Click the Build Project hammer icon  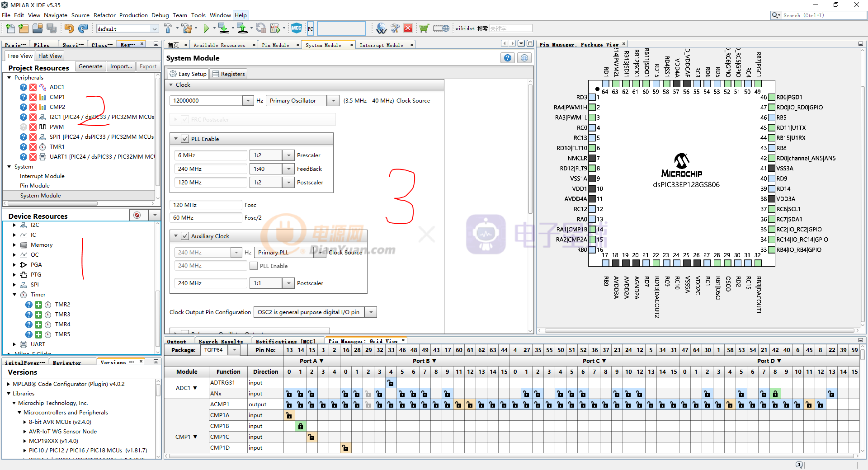click(168, 28)
